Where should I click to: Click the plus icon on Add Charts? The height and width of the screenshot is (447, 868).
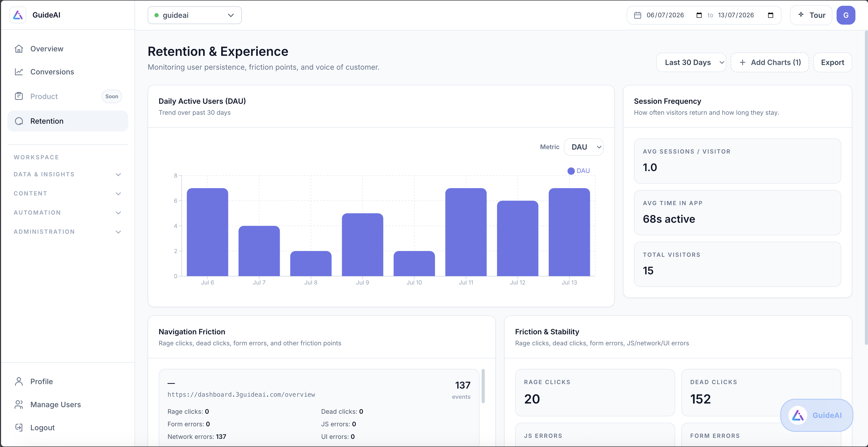742,62
